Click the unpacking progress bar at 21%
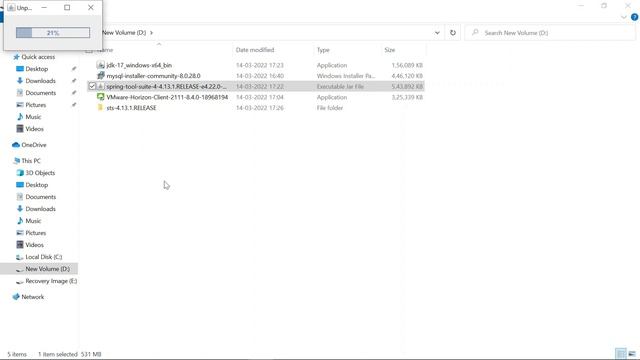Image resolution: width=640 pixels, height=360 pixels. (53, 33)
